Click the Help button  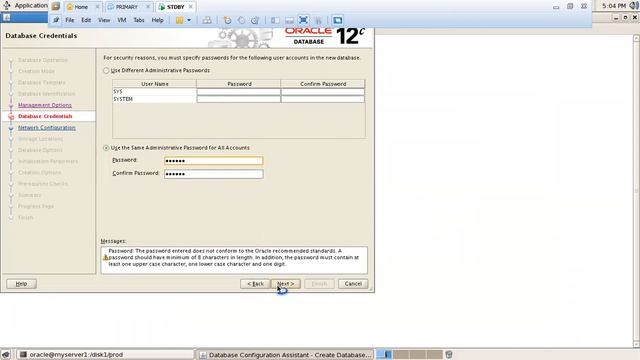pos(21,284)
